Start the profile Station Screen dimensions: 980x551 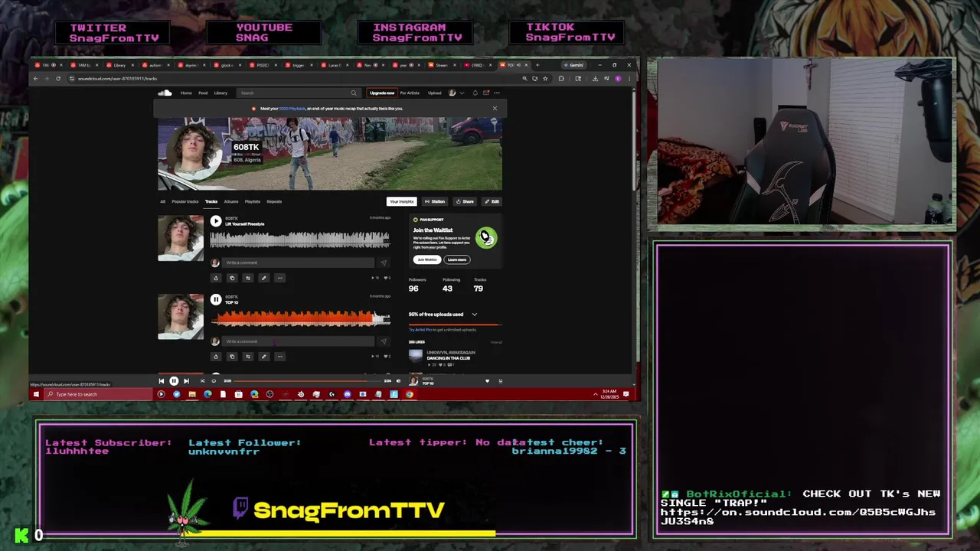pyautogui.click(x=435, y=201)
